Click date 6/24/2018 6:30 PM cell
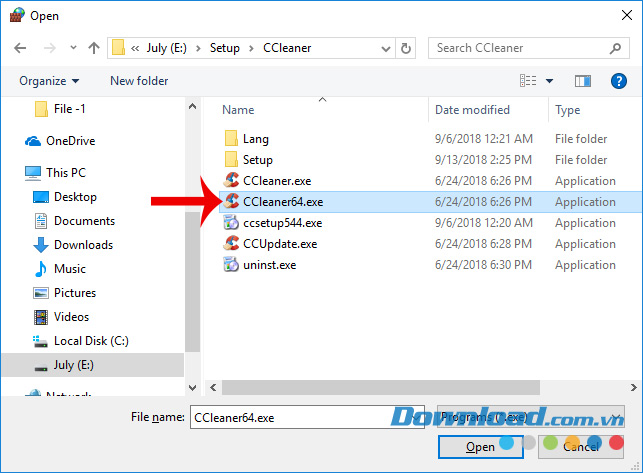Viewport: 643px width, 473px height. [x=483, y=265]
